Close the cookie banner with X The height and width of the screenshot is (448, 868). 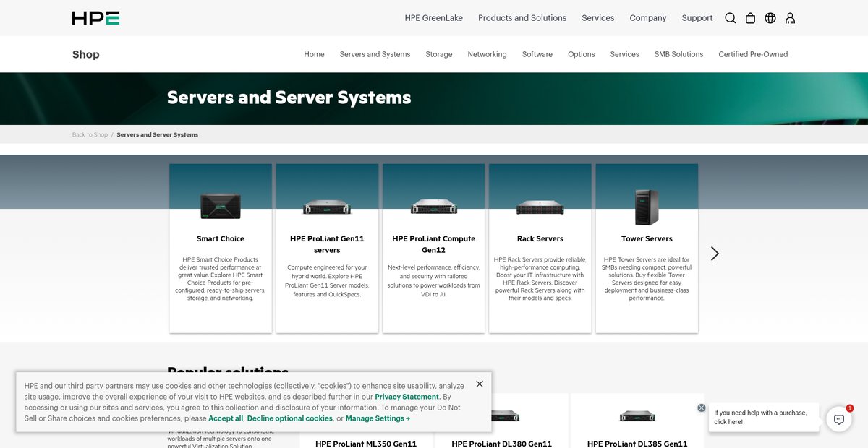[480, 384]
